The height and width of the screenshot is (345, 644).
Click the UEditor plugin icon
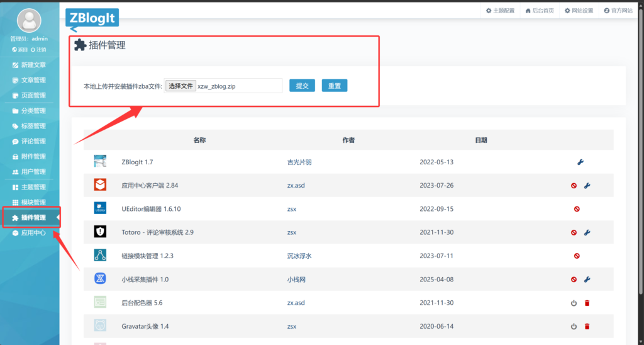click(x=100, y=208)
